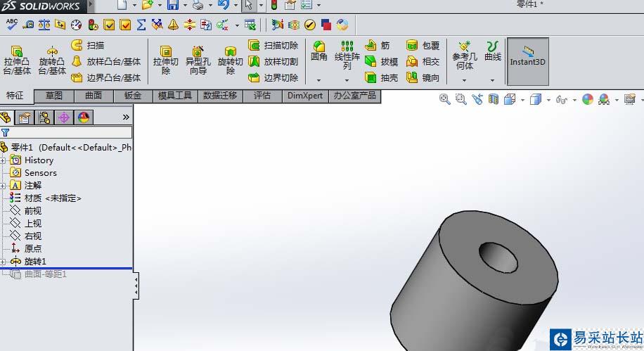
Task: Click the Previous View icon
Action: click(x=477, y=99)
